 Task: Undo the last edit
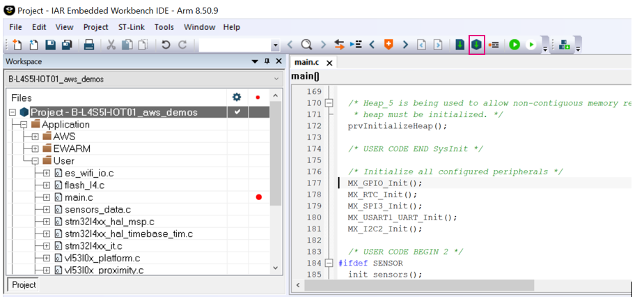pyautogui.click(x=166, y=45)
